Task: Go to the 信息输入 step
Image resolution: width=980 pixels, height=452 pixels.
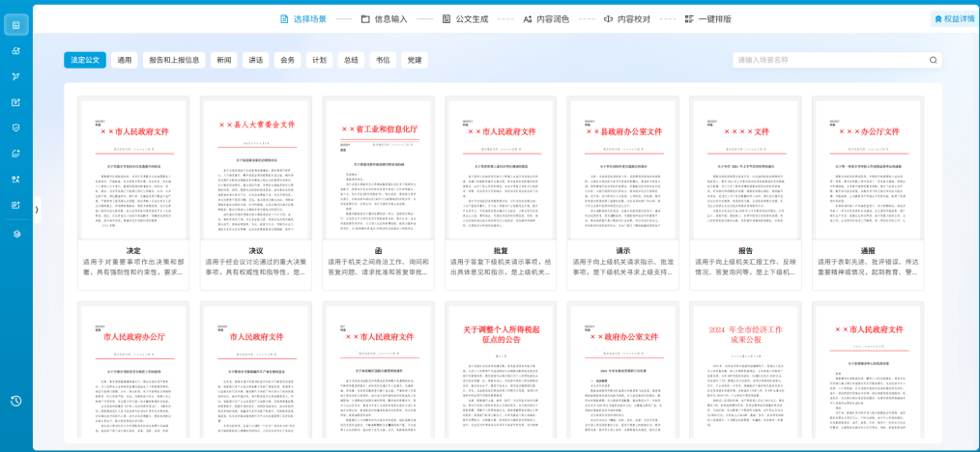Action: (x=385, y=18)
